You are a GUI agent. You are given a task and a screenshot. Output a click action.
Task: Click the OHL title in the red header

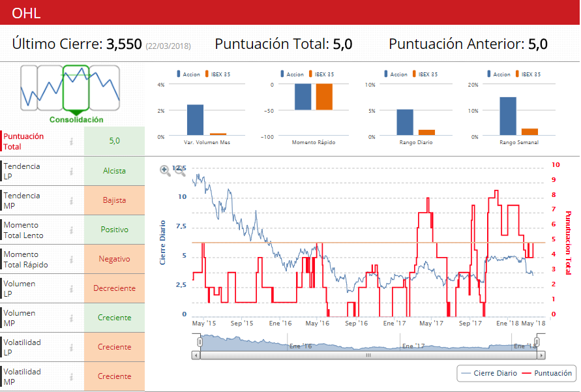(26, 13)
